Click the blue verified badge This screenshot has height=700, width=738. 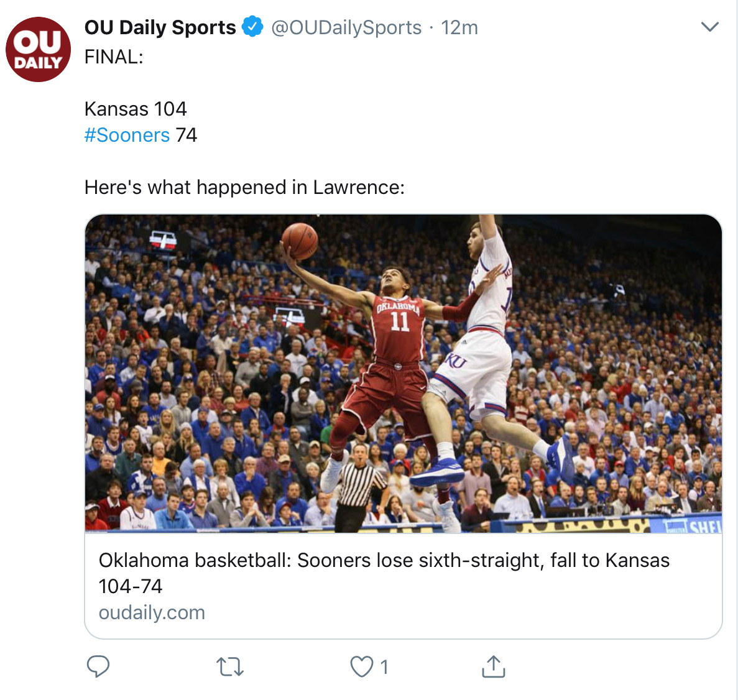point(252,27)
